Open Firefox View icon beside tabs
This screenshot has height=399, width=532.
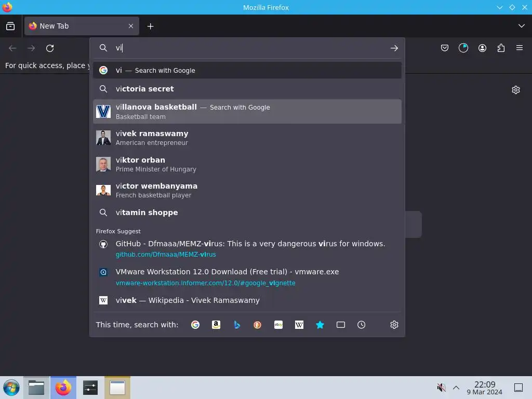click(10, 26)
